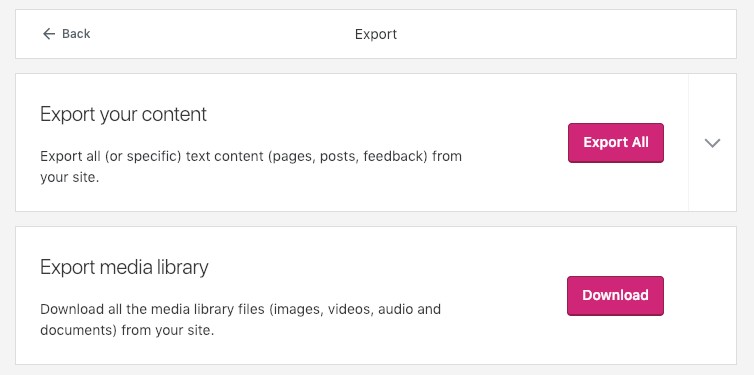Select the Export page title text
The height and width of the screenshot is (375, 754).
coord(376,35)
